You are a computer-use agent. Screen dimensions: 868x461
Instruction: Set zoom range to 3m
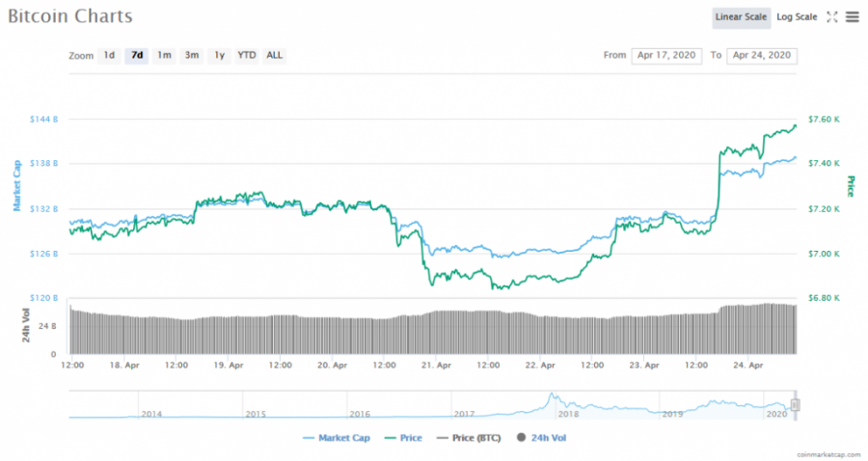coord(192,55)
